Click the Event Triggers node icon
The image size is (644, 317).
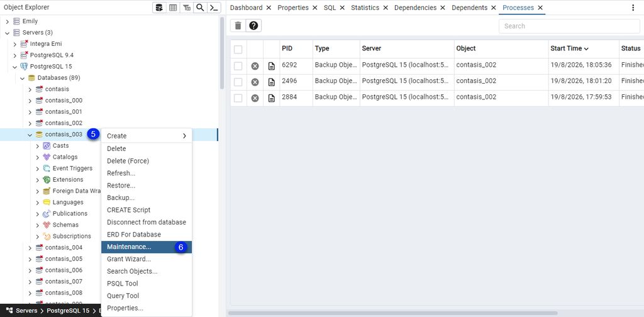pos(47,169)
